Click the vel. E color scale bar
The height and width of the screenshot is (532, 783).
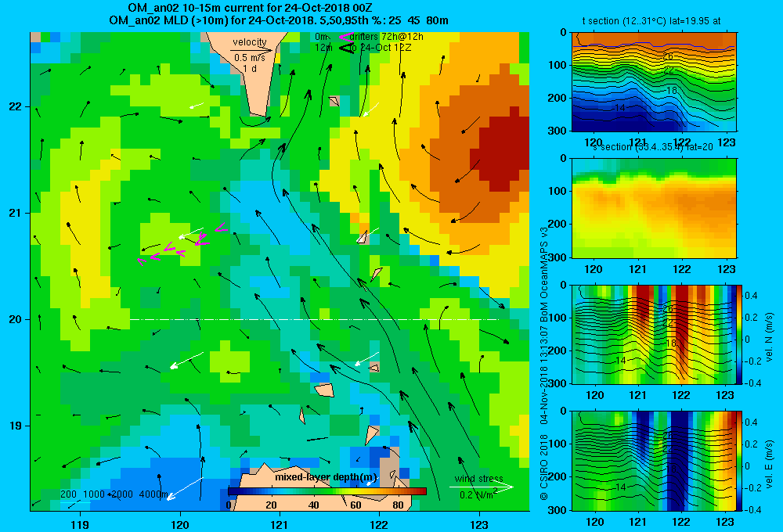(x=740, y=460)
